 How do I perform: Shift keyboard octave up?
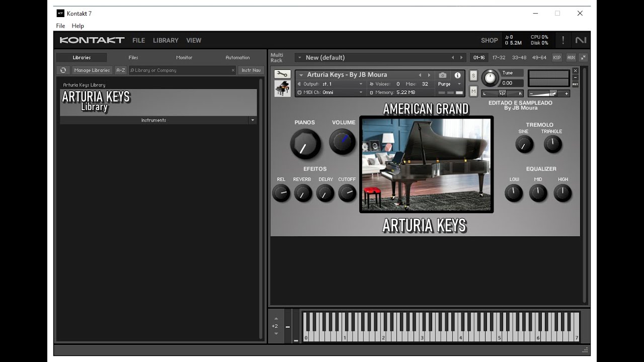click(x=275, y=318)
